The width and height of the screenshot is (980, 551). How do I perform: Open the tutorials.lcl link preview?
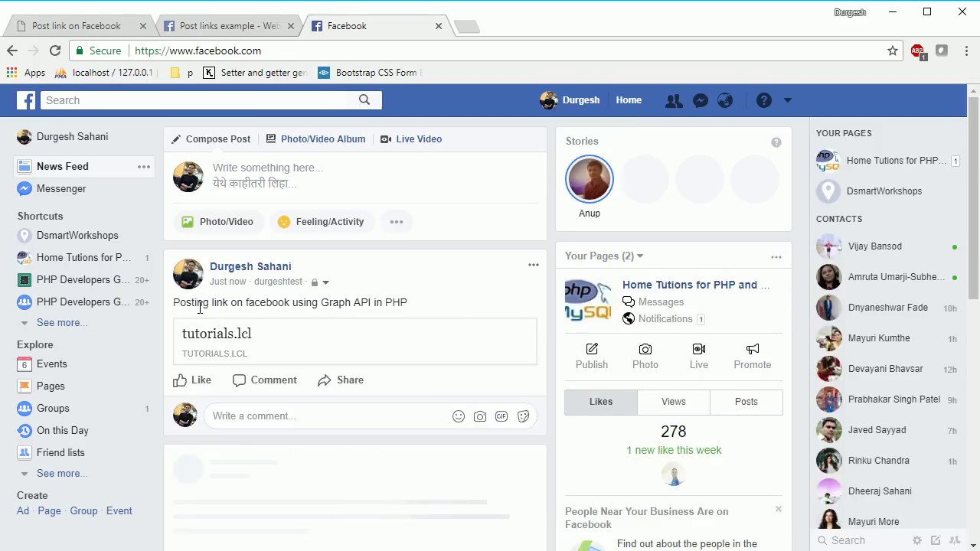(x=355, y=341)
